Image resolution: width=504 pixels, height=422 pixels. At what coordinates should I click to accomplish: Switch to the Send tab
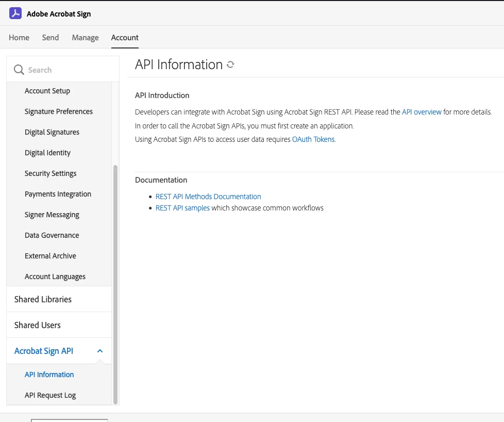click(x=51, y=38)
